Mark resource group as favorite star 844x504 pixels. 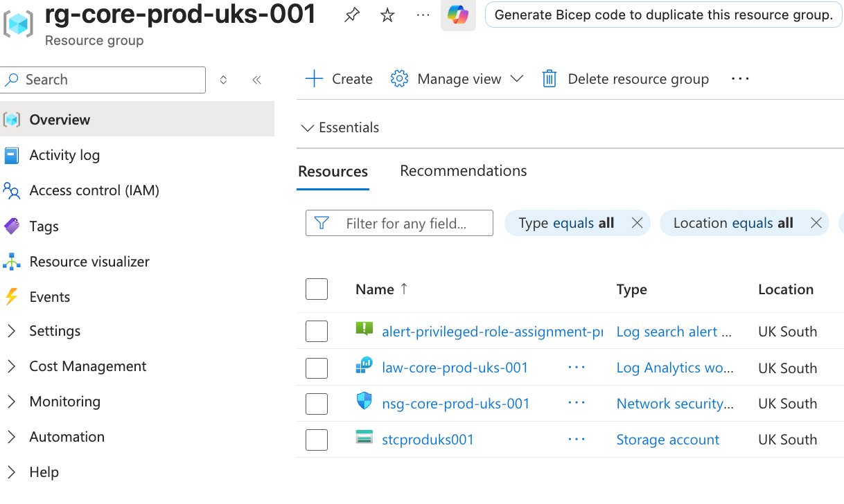[387, 15]
